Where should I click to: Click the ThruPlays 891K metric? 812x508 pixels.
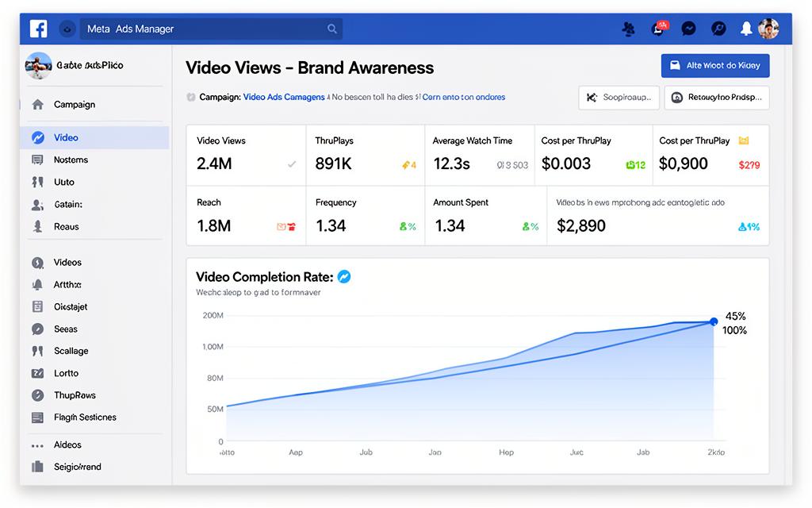(x=334, y=164)
